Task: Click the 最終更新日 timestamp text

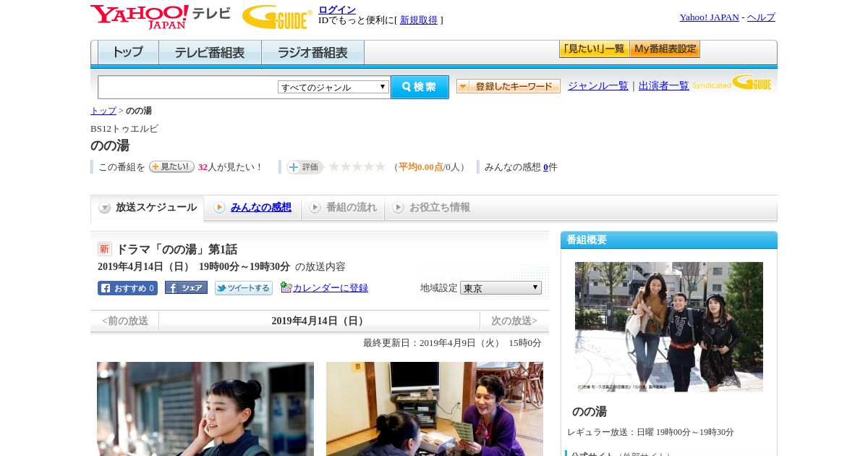Action: pyautogui.click(x=452, y=343)
